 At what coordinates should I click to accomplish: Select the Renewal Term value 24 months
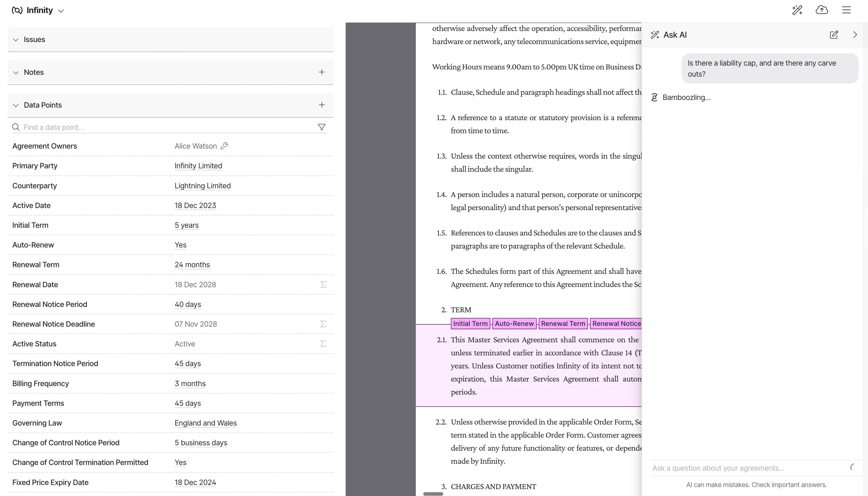pyautogui.click(x=192, y=265)
